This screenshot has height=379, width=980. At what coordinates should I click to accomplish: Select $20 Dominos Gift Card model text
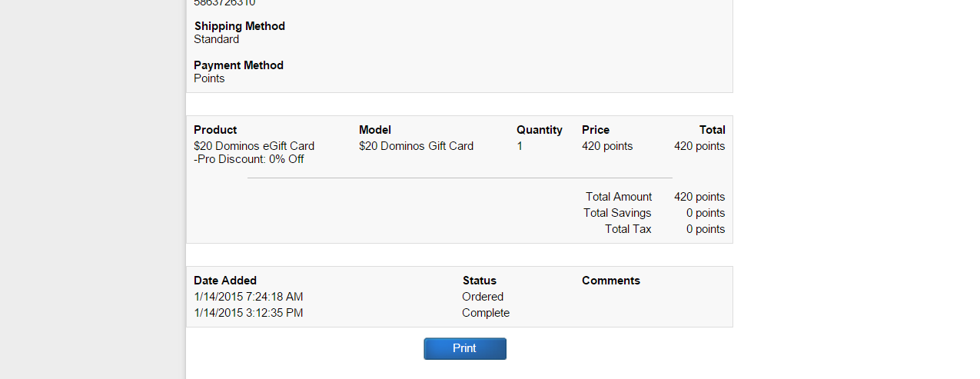click(x=416, y=146)
